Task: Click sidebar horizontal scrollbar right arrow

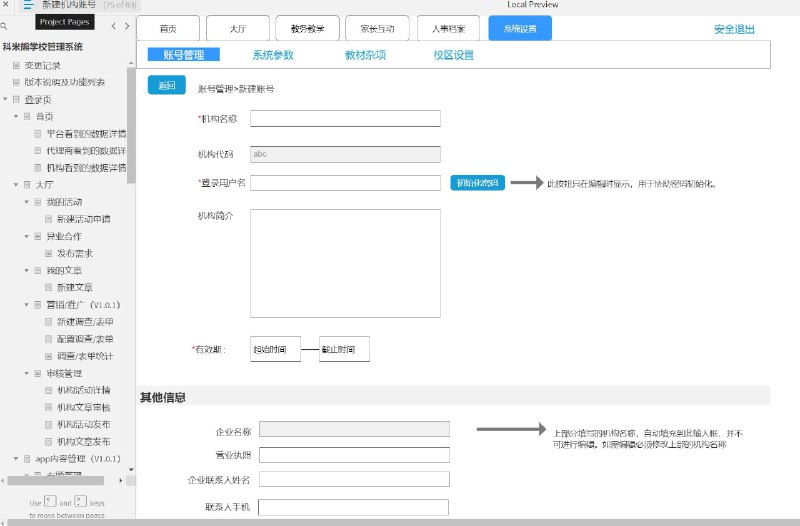Action: tap(121, 480)
